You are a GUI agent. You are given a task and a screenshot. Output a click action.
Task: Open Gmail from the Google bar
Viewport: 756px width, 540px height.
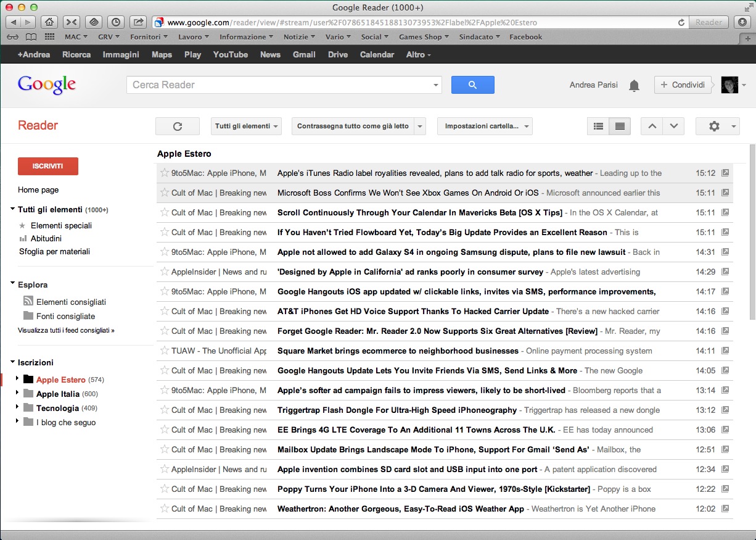coord(304,54)
